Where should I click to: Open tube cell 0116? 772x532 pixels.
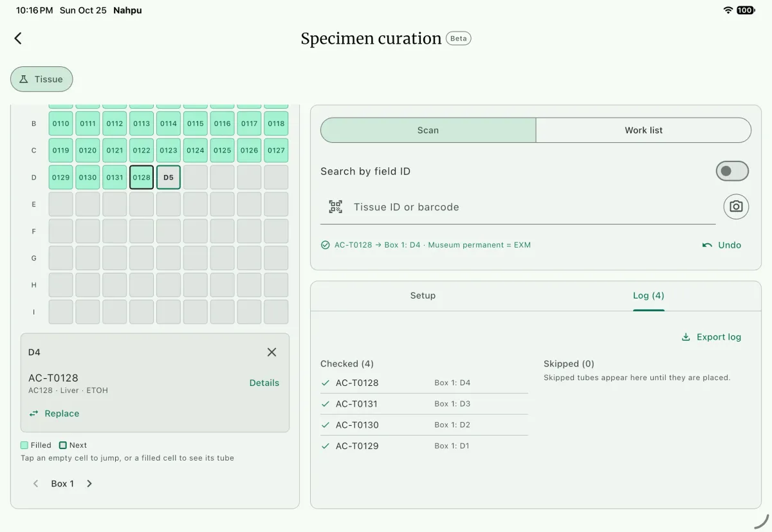(x=223, y=124)
